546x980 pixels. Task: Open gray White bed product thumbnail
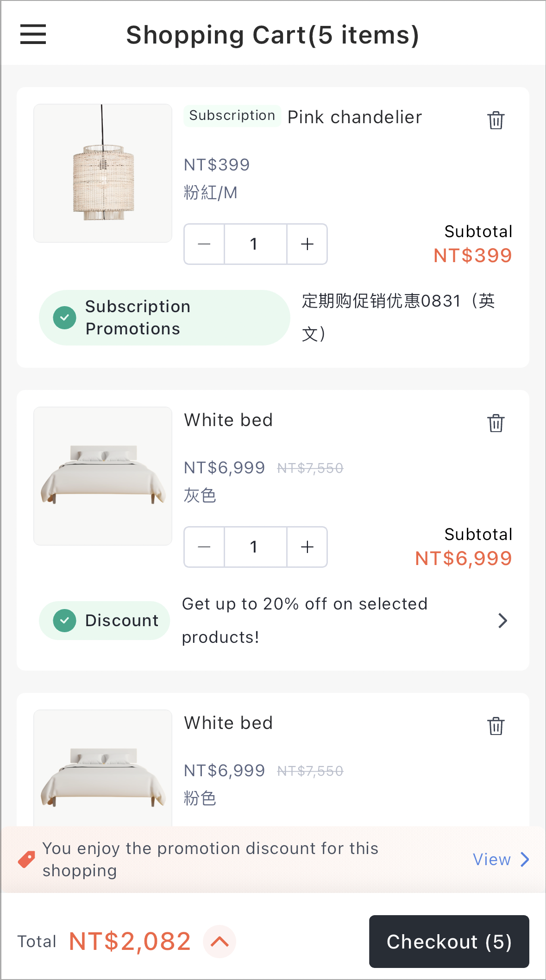(103, 476)
